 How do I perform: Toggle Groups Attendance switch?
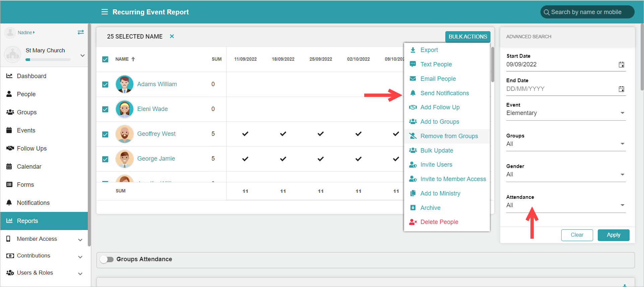point(107,259)
